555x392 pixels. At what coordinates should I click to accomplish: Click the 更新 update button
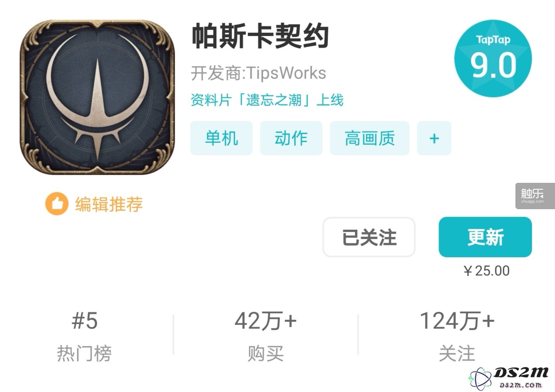click(x=485, y=237)
